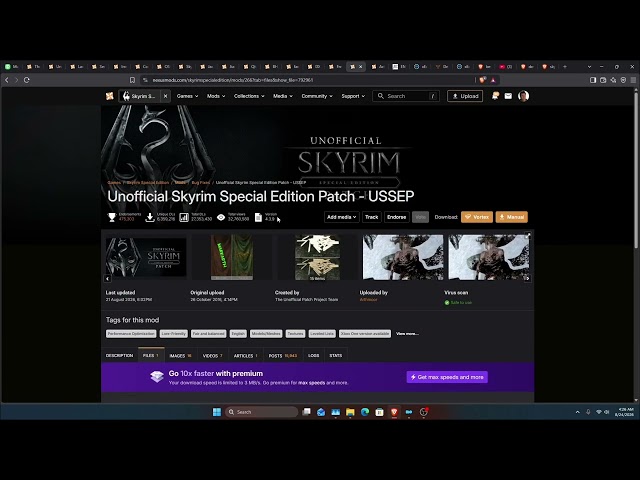The height and width of the screenshot is (480, 640).
Task: Open a new browser tab
Action: pyautogui.click(x=565, y=67)
